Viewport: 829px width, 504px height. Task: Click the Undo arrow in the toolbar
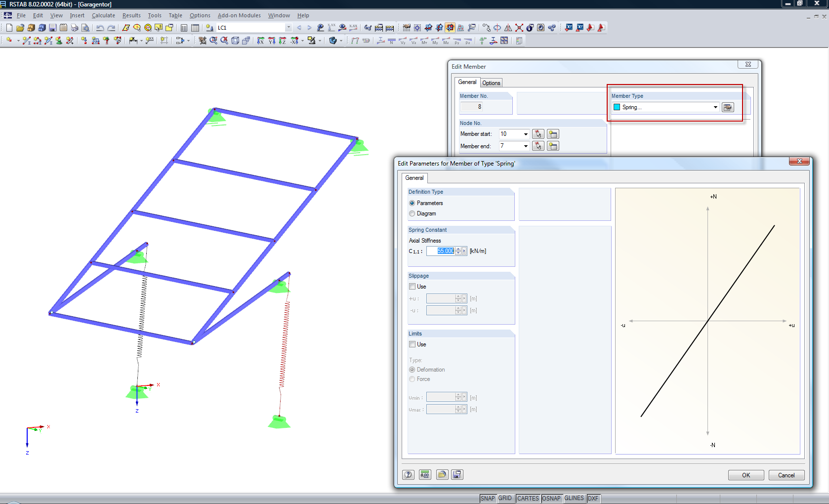click(x=100, y=28)
